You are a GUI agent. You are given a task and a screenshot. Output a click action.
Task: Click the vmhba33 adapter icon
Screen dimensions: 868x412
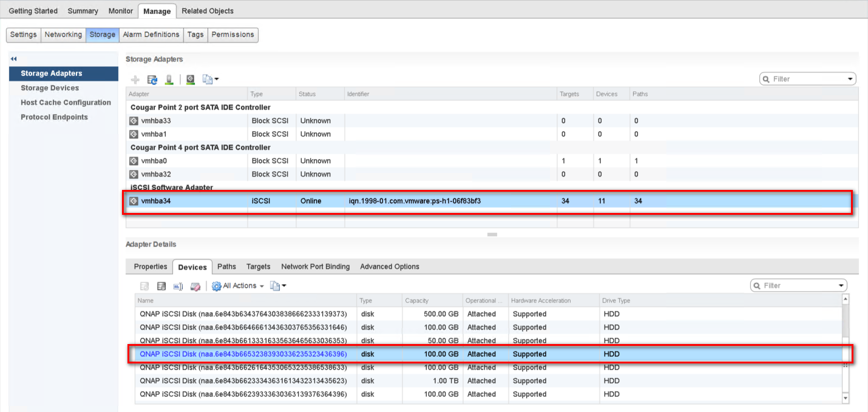pos(134,121)
